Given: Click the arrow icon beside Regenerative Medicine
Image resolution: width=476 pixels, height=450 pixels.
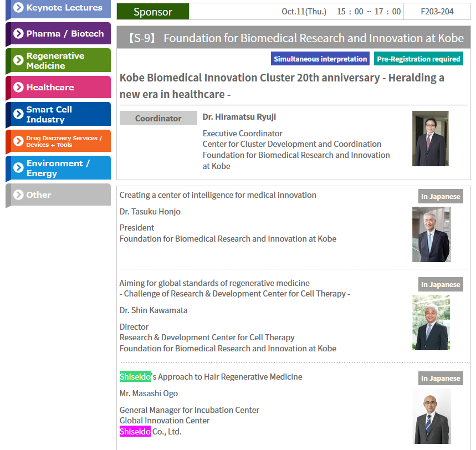Looking at the screenshot, I should (x=18, y=60).
